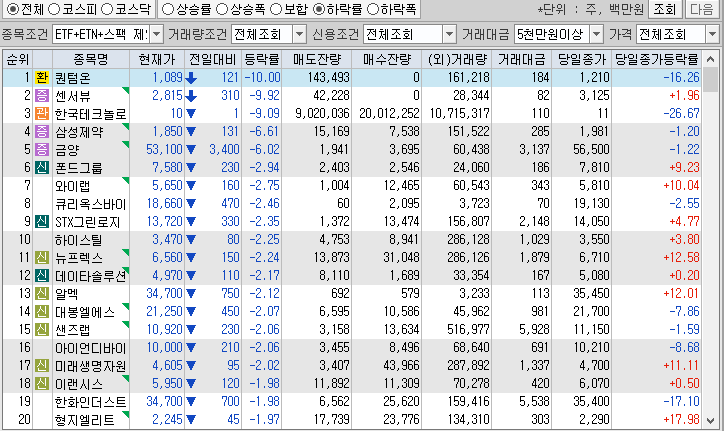This screenshot has width=724, height=431.
Task: Select the stock name 큐리옥스바이
Action: 90,204
